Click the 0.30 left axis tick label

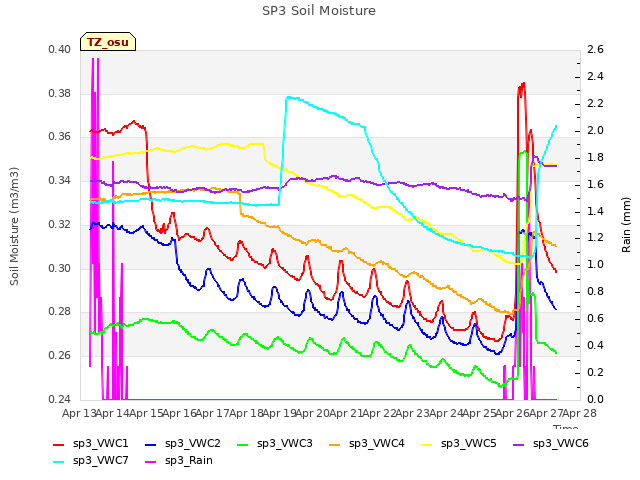coord(60,268)
